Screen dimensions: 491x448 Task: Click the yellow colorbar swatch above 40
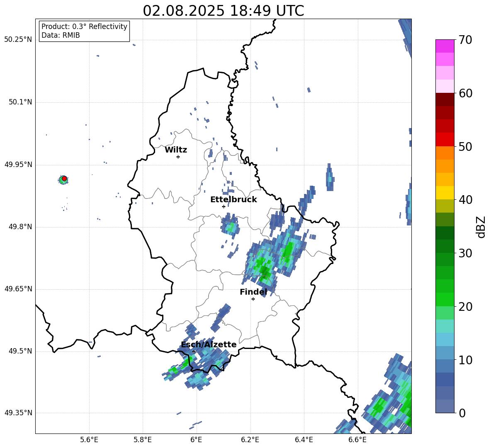(445, 193)
